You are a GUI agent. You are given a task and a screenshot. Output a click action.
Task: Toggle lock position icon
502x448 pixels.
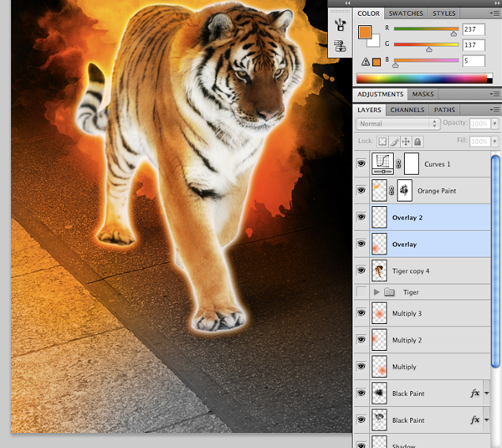tap(406, 142)
